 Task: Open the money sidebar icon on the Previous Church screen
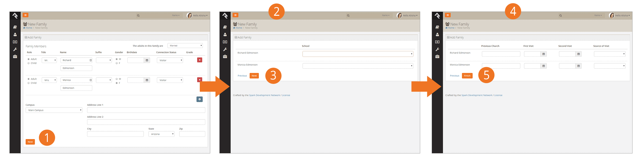click(437, 42)
